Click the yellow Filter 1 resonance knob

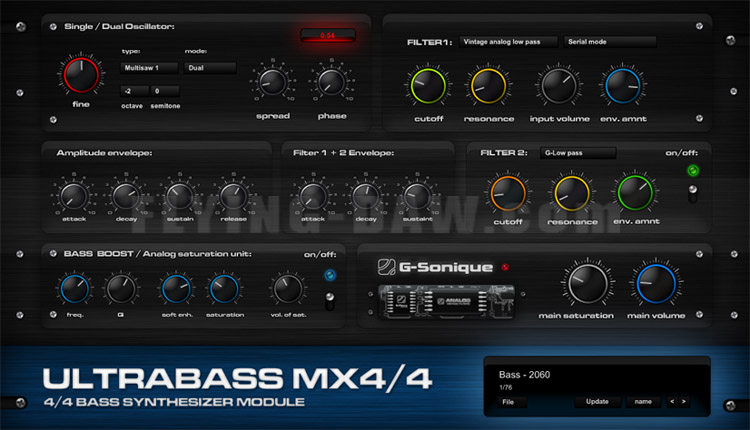point(488,86)
